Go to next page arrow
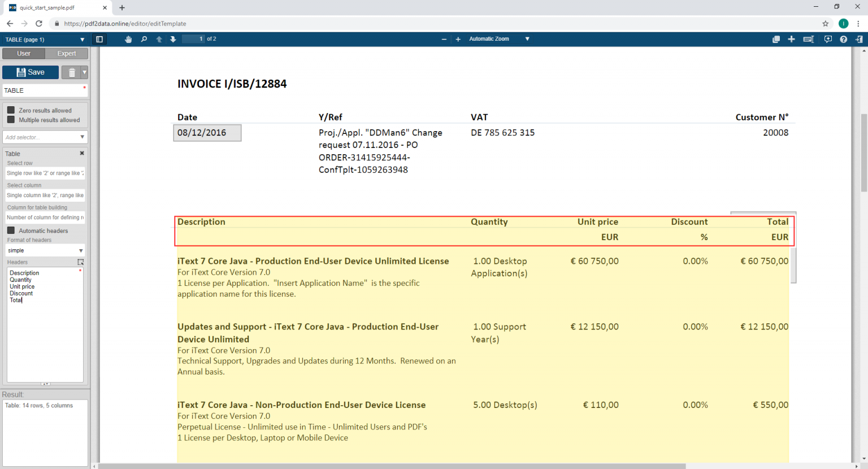868x469 pixels. point(173,39)
